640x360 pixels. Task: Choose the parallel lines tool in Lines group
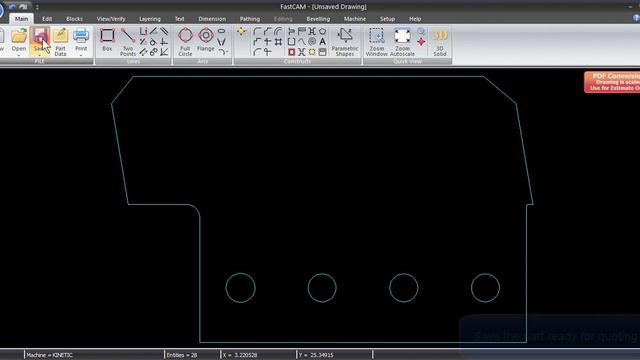164,31
